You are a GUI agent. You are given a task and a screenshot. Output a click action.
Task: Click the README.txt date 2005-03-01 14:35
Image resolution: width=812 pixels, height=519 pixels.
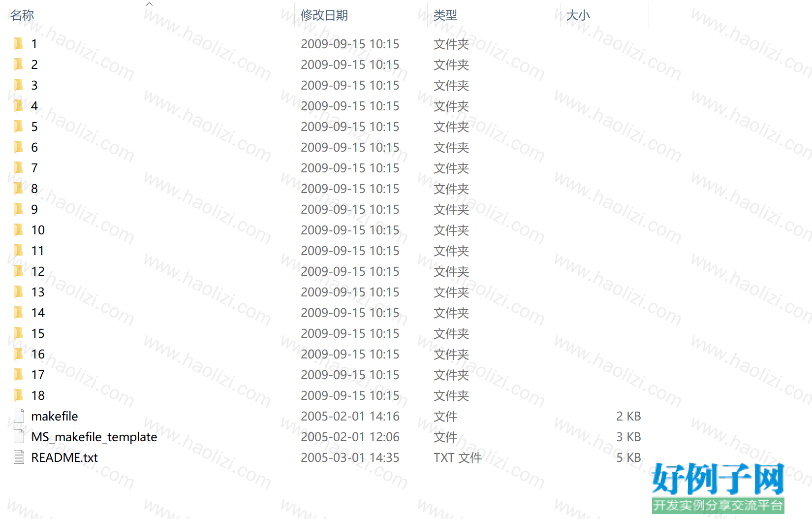350,457
